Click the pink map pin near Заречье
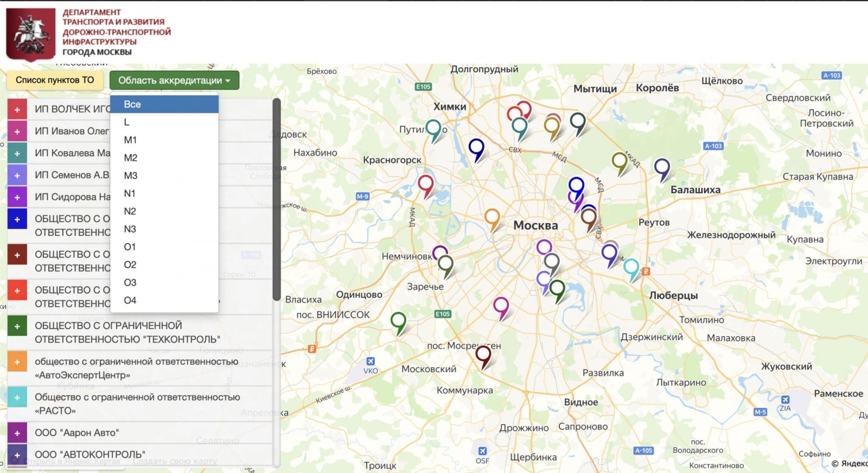This screenshot has height=473, width=868. coord(501,307)
